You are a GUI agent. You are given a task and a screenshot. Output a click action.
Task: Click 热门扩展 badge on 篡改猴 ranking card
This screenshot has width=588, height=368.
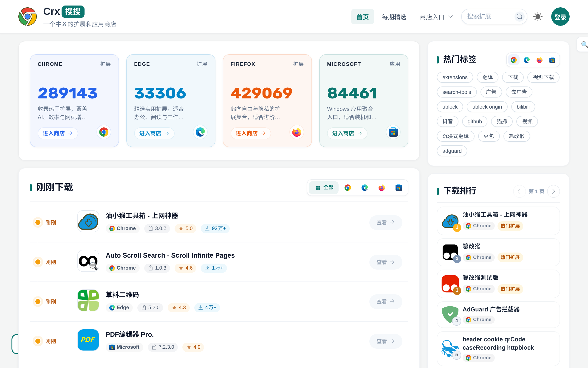pos(510,257)
